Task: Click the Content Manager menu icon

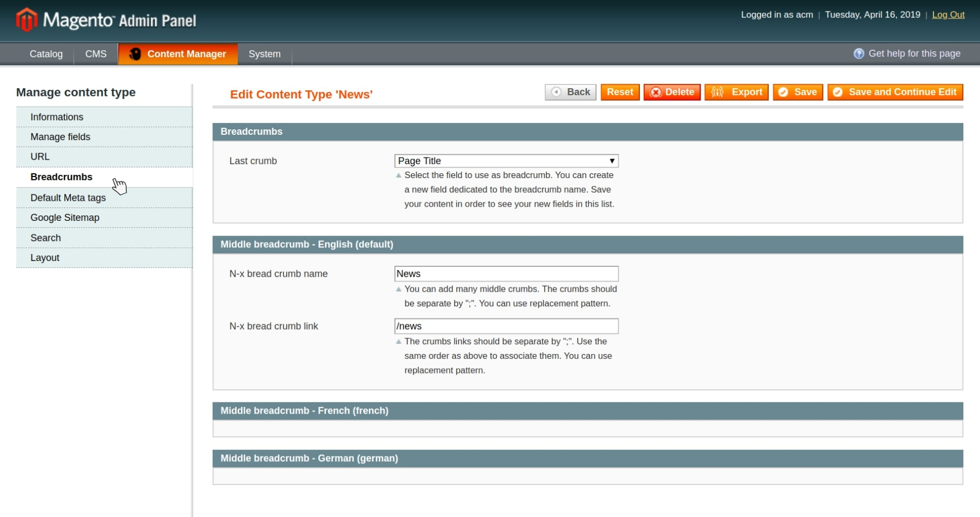Action: [135, 54]
